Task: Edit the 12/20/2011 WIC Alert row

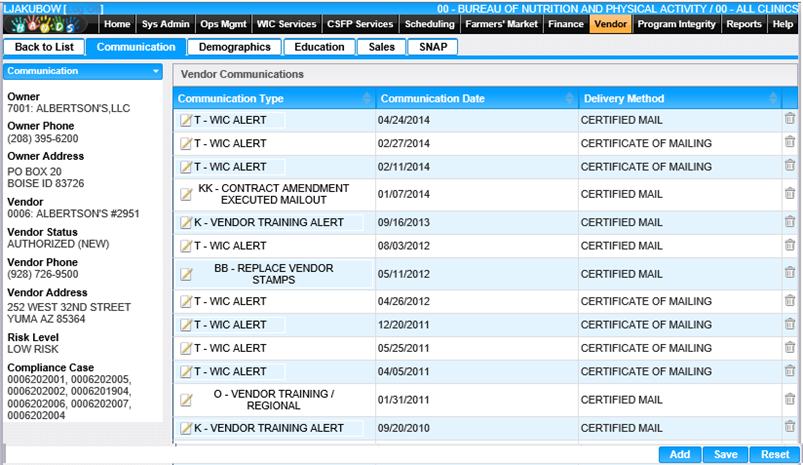Action: 186,325
